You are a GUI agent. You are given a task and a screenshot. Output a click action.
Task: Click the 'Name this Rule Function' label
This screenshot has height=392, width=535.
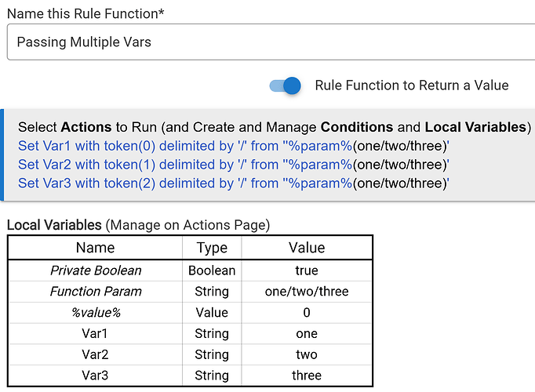[x=90, y=13]
